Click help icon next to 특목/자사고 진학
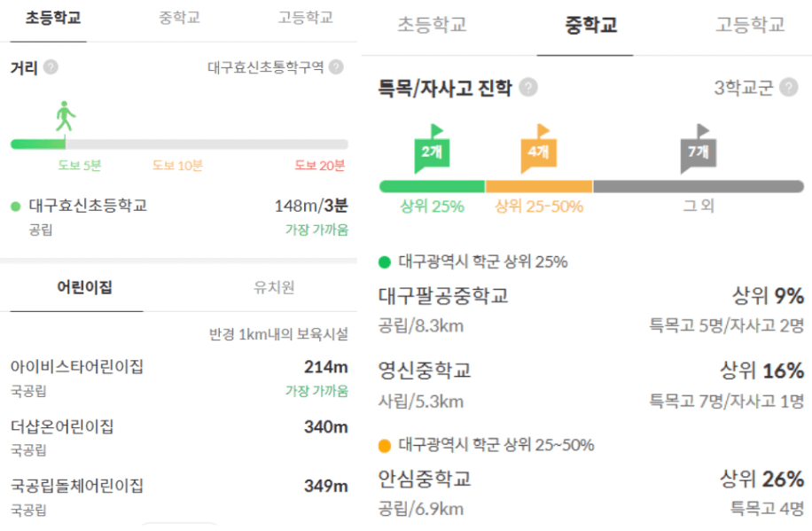The height and width of the screenshot is (531, 812). click(528, 88)
